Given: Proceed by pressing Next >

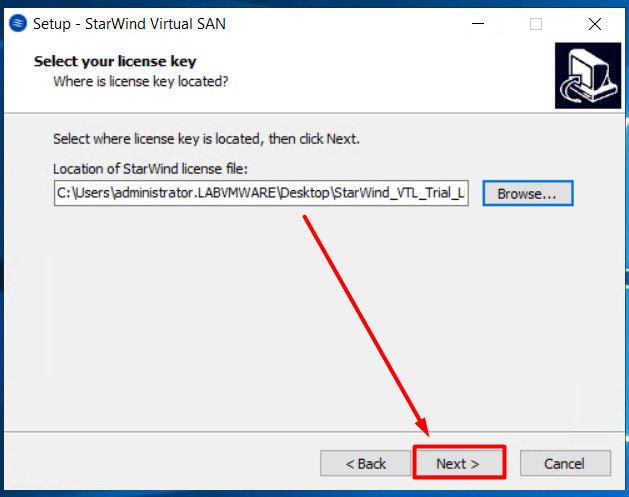Looking at the screenshot, I should pos(458,464).
